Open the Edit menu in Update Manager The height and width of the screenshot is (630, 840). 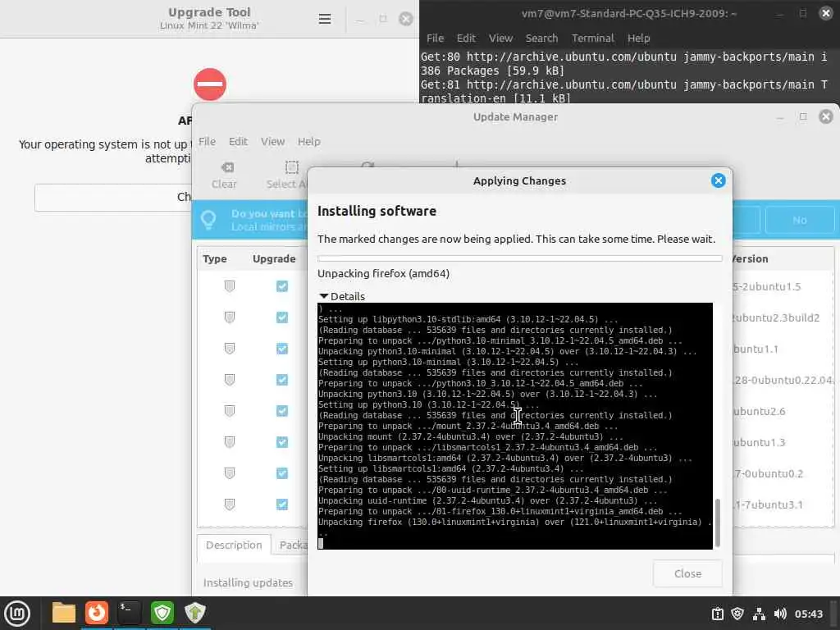click(x=238, y=141)
